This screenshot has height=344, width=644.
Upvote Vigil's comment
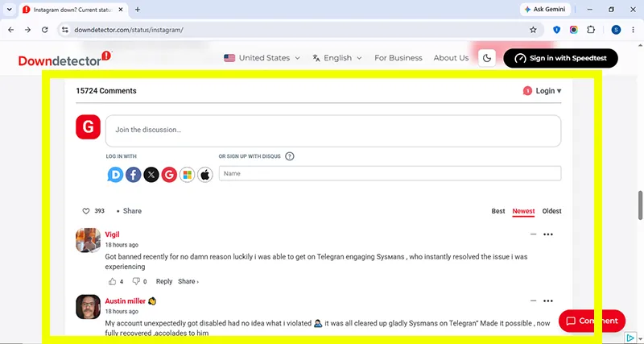(113, 281)
